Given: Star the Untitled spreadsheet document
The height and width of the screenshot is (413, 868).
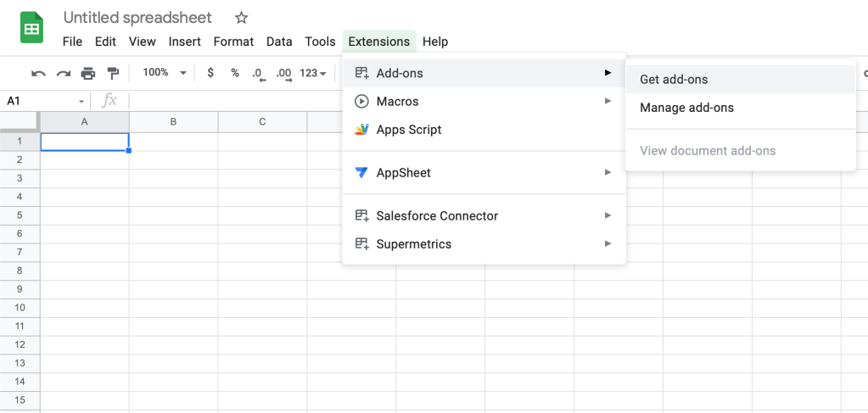Looking at the screenshot, I should [241, 18].
